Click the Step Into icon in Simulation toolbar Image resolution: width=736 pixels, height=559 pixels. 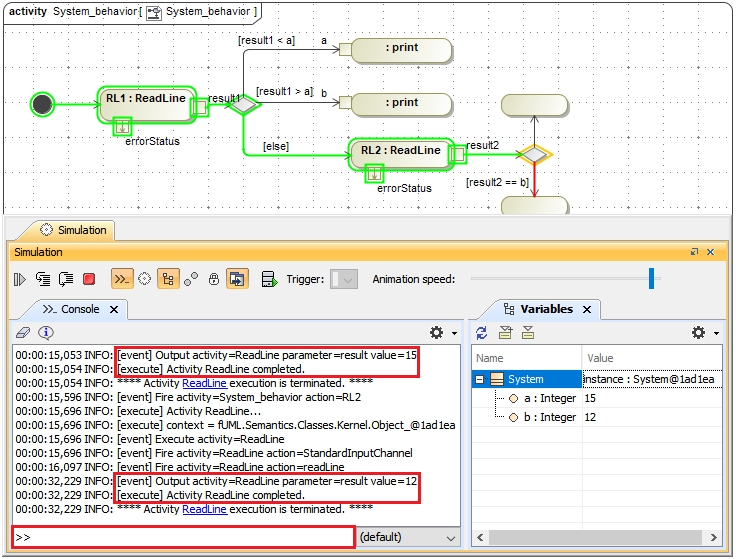point(43,280)
